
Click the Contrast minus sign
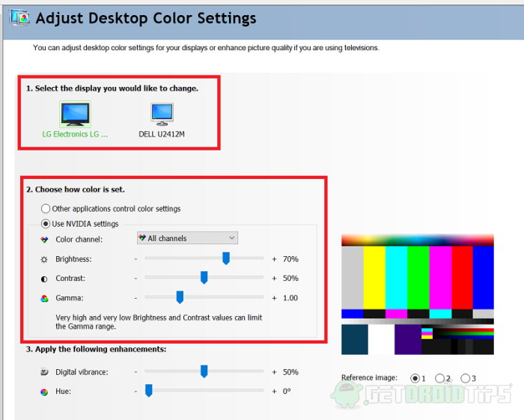pos(135,279)
